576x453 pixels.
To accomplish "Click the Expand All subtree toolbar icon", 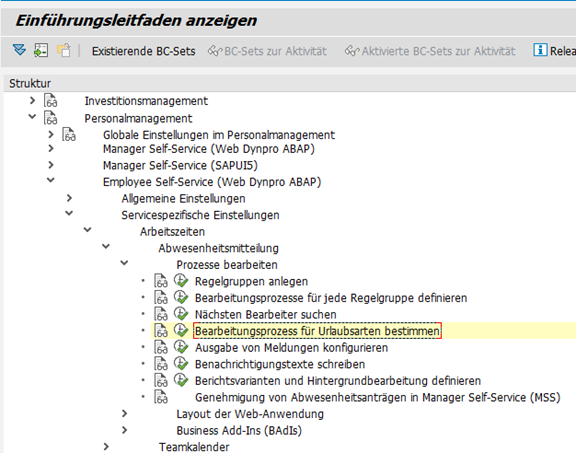I will pyautogui.click(x=19, y=50).
